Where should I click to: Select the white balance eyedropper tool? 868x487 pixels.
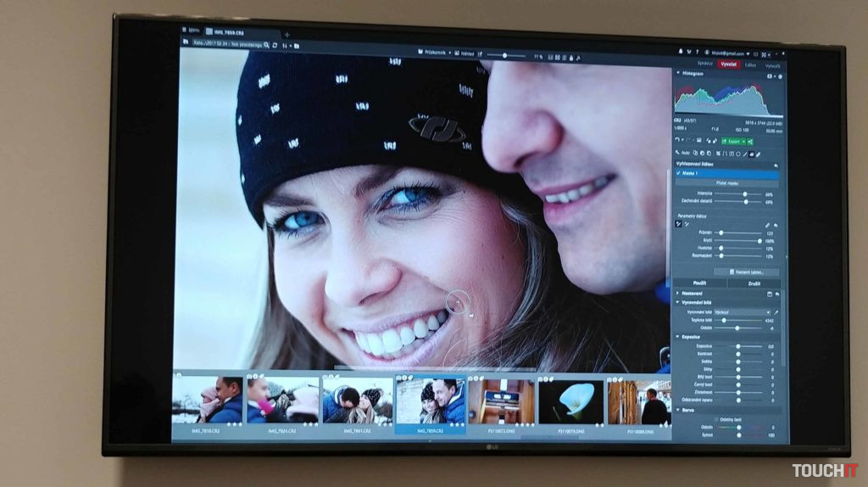tap(776, 312)
